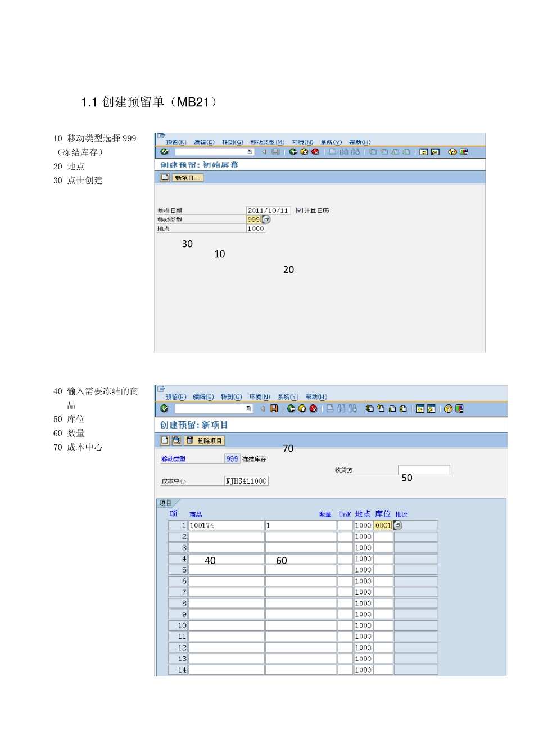The image size is (534, 756).
Task: Click the 批次 column header
Action: [x=401, y=514]
